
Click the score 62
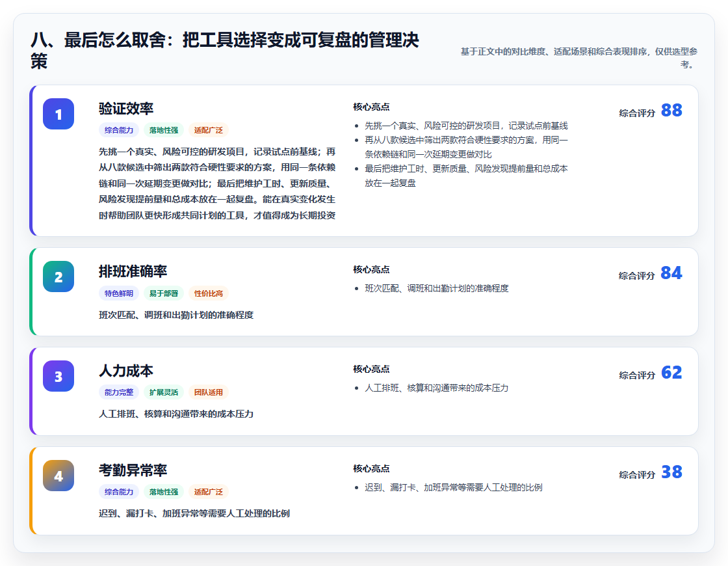pyautogui.click(x=671, y=372)
